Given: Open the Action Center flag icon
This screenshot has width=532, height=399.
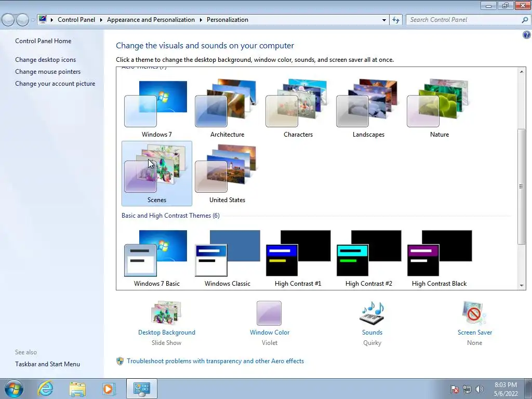Looking at the screenshot, I should click(x=455, y=389).
